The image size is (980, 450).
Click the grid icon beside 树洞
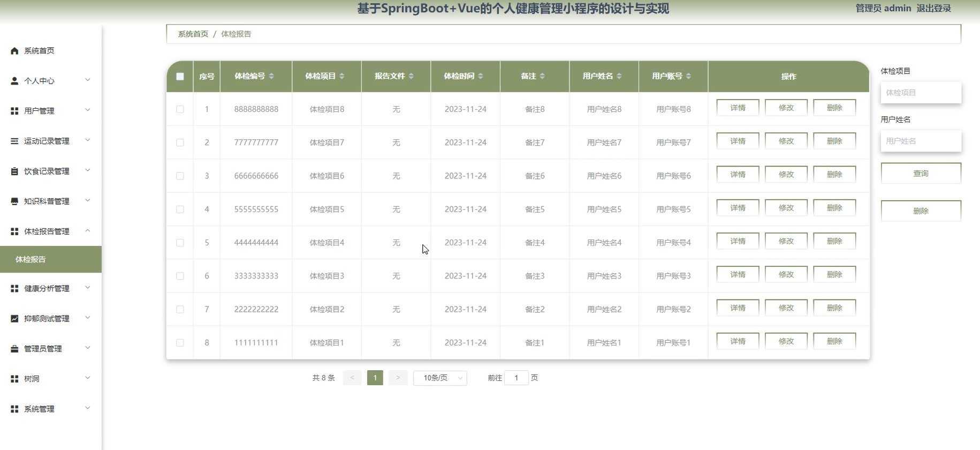tap(14, 379)
